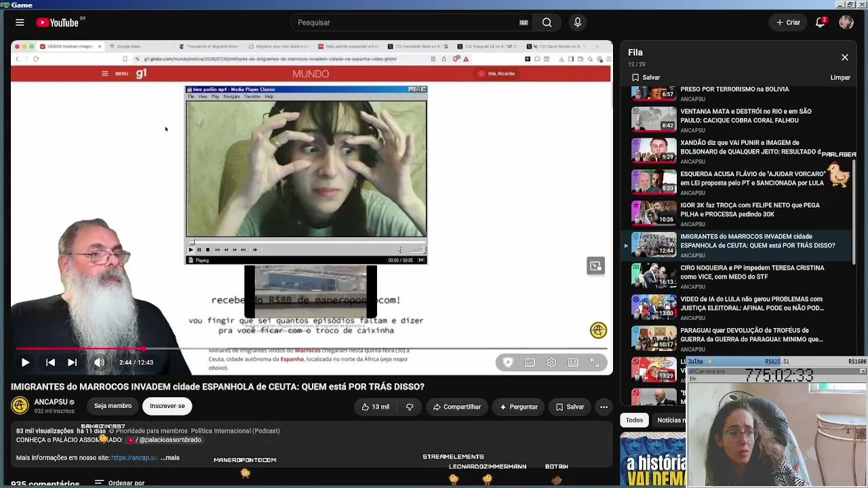Image resolution: width=868 pixels, height=488 pixels.
Task: Click the magnifier search button
Action: (x=547, y=22)
